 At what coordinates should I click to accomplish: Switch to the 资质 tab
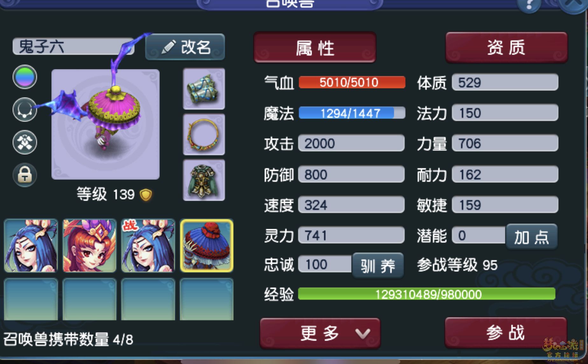click(507, 47)
